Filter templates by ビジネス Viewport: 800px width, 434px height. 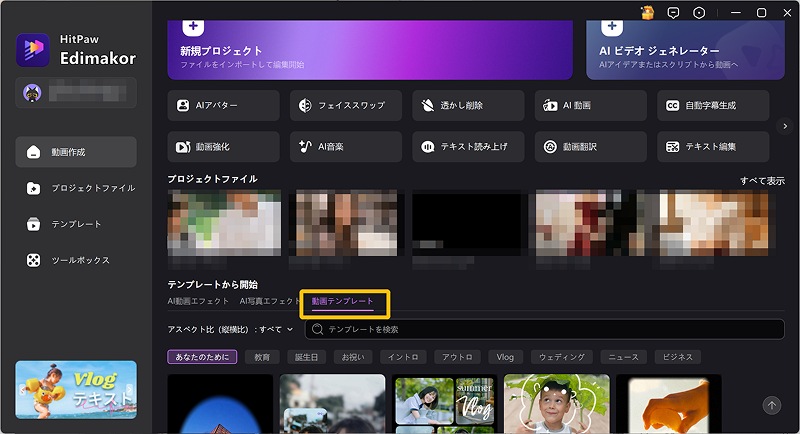click(x=678, y=357)
